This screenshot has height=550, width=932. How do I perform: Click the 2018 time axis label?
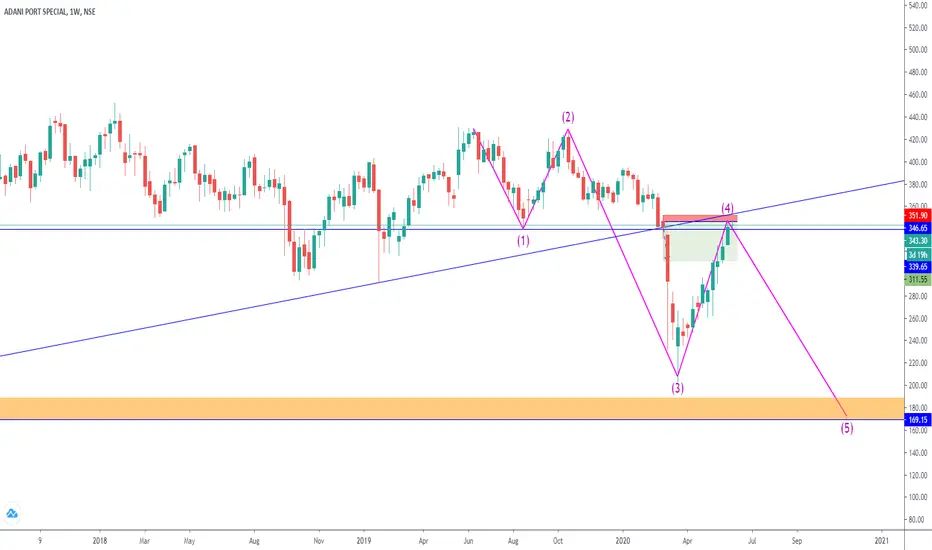[100, 541]
